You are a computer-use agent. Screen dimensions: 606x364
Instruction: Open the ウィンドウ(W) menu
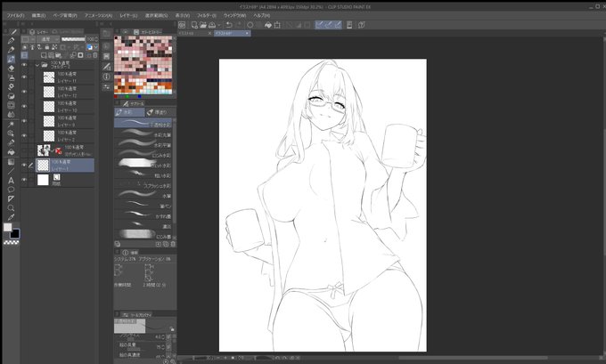point(234,15)
